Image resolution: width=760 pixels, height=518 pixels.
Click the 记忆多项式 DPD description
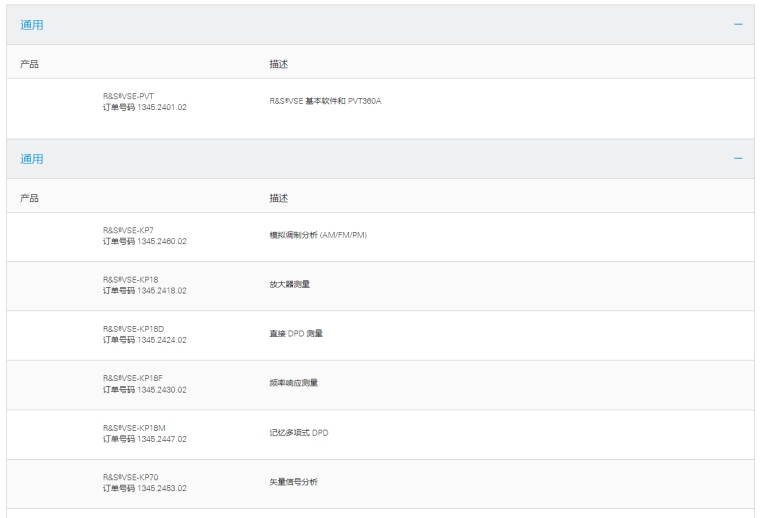(299, 431)
